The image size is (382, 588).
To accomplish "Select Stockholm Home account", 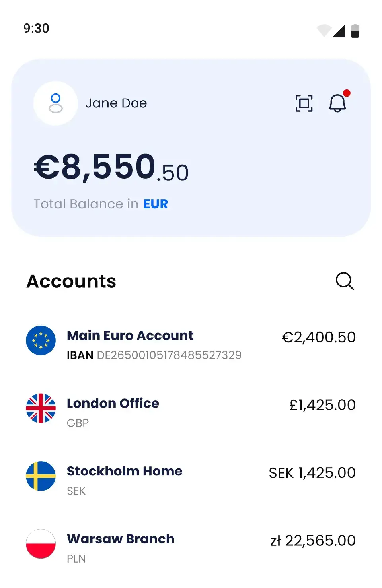I will (x=125, y=471).
